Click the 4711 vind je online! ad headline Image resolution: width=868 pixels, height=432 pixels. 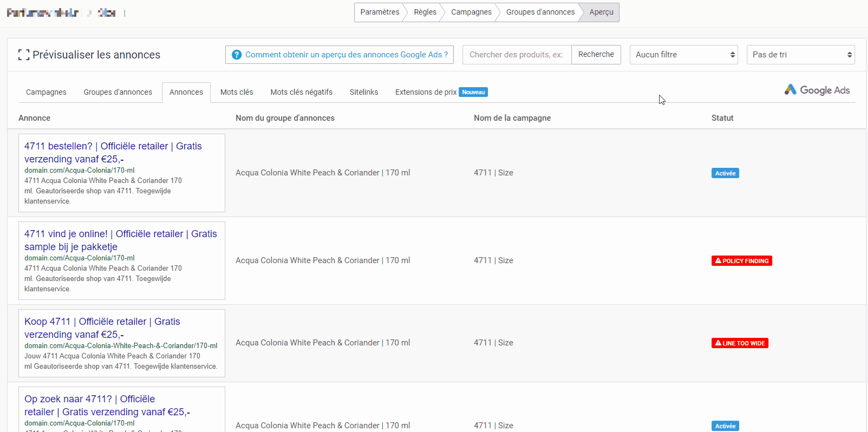coord(121,240)
